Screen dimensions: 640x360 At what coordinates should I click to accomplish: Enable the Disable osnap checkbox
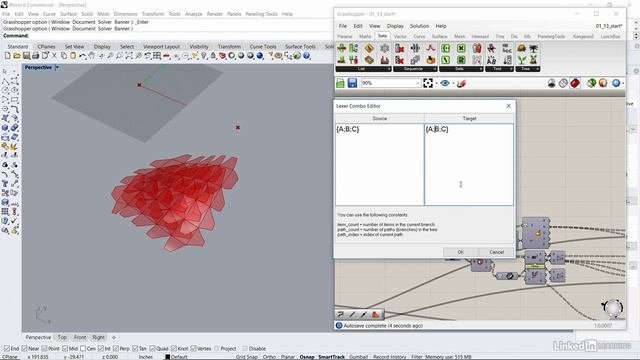click(245, 349)
